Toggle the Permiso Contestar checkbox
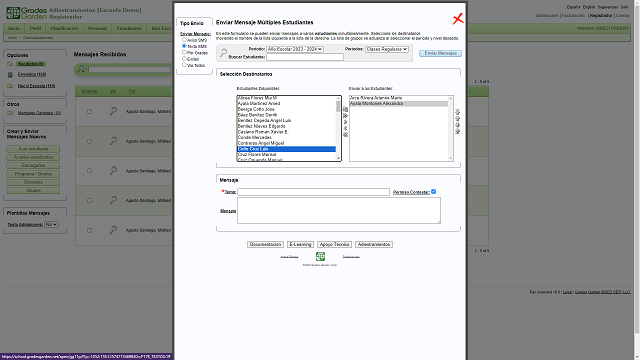The image size is (640, 360). click(433, 191)
